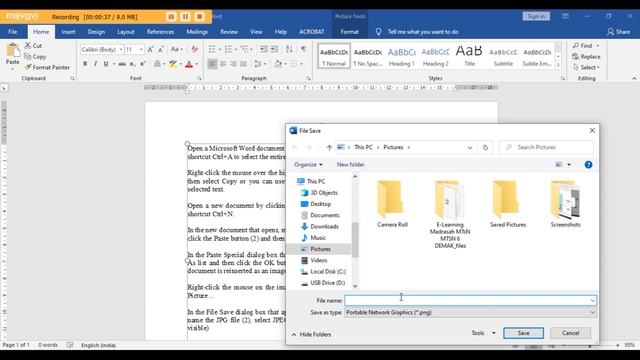The height and width of the screenshot is (360, 640).
Task: Select Desktop in navigation pane
Action: pos(316,204)
